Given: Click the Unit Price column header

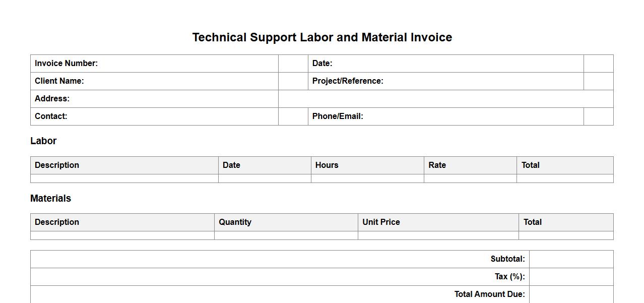Looking at the screenshot, I should pos(381,222).
